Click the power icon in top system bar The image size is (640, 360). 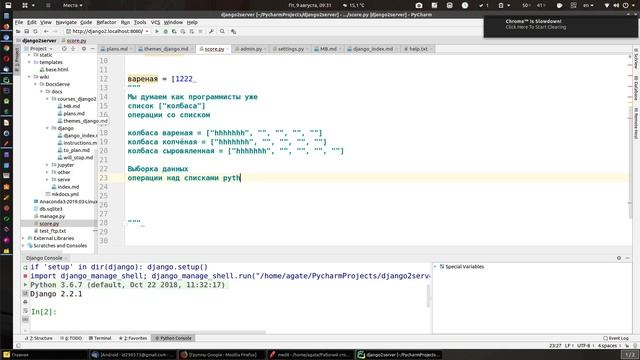click(x=626, y=5)
